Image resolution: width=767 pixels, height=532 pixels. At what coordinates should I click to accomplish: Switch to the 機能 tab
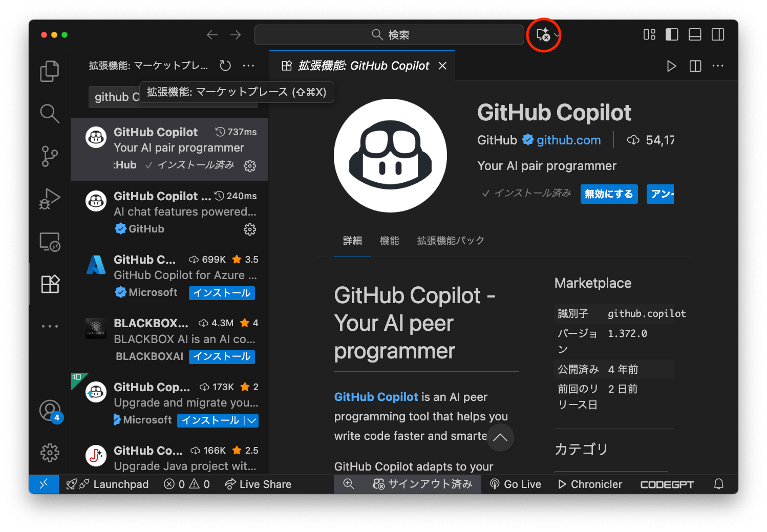390,241
